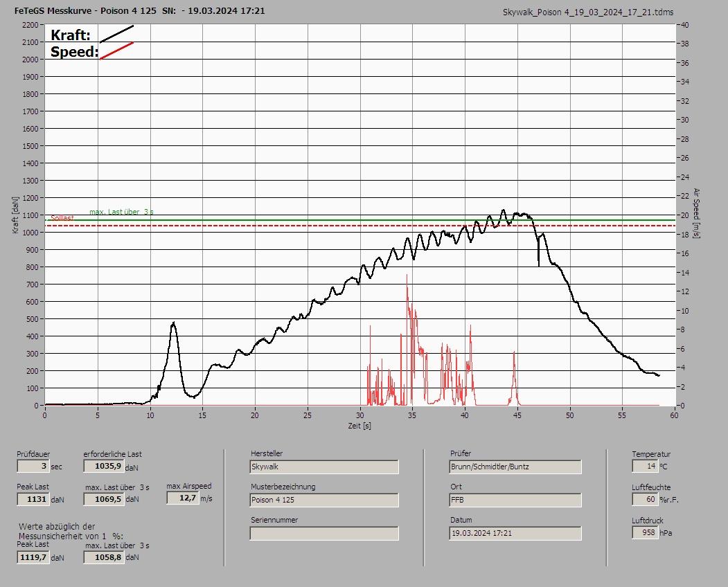Click the top Peak Last field showing 1131

click(x=33, y=499)
